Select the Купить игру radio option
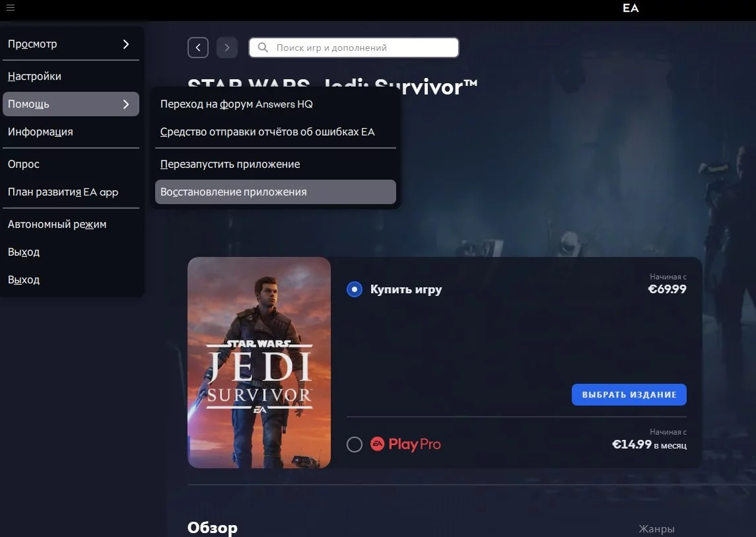Image resolution: width=756 pixels, height=537 pixels. (x=355, y=289)
